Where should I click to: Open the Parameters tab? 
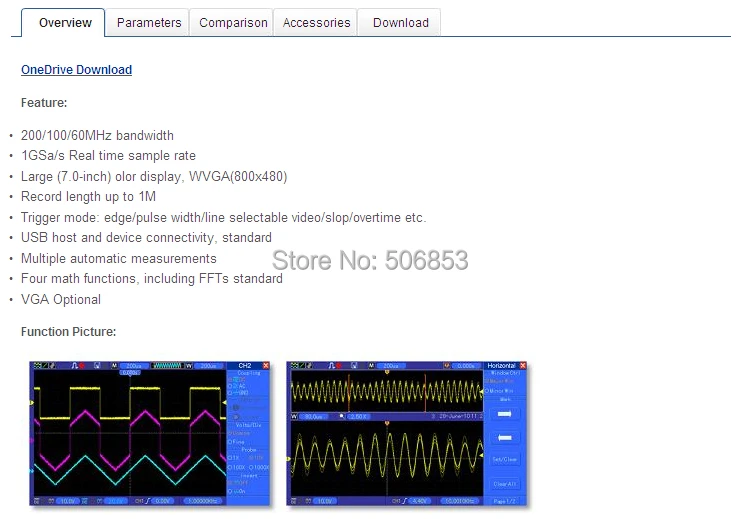pyautogui.click(x=147, y=23)
